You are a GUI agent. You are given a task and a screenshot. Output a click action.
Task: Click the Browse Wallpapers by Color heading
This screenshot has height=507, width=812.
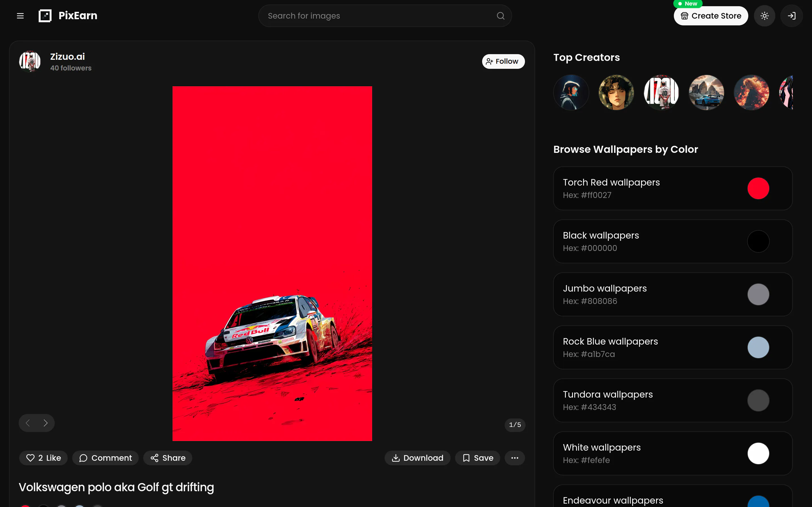pyautogui.click(x=626, y=149)
